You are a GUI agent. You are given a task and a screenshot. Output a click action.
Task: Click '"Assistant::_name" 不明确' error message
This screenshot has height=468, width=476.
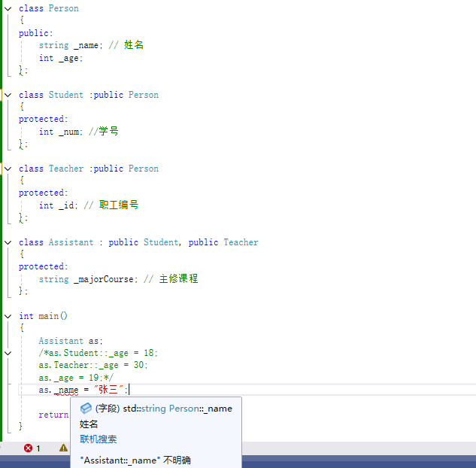pos(135,460)
